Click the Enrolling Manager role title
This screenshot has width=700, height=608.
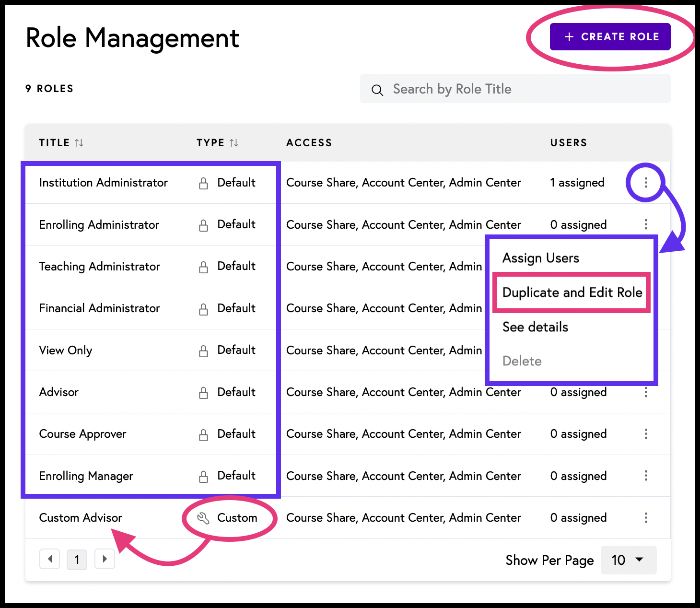click(86, 476)
